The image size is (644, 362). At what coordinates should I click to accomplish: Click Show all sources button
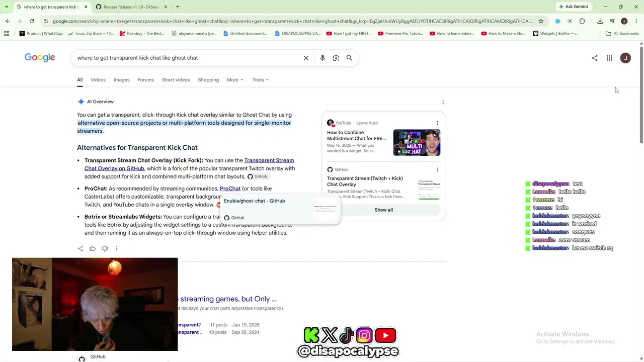tap(383, 210)
